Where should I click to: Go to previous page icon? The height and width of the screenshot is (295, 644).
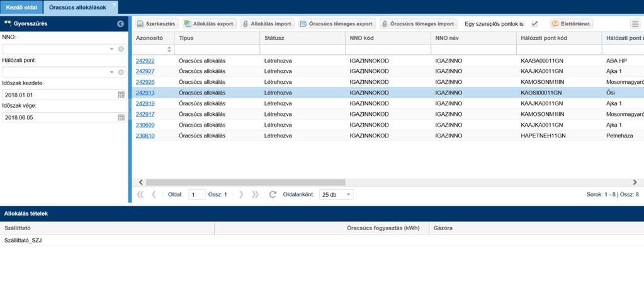154,195
